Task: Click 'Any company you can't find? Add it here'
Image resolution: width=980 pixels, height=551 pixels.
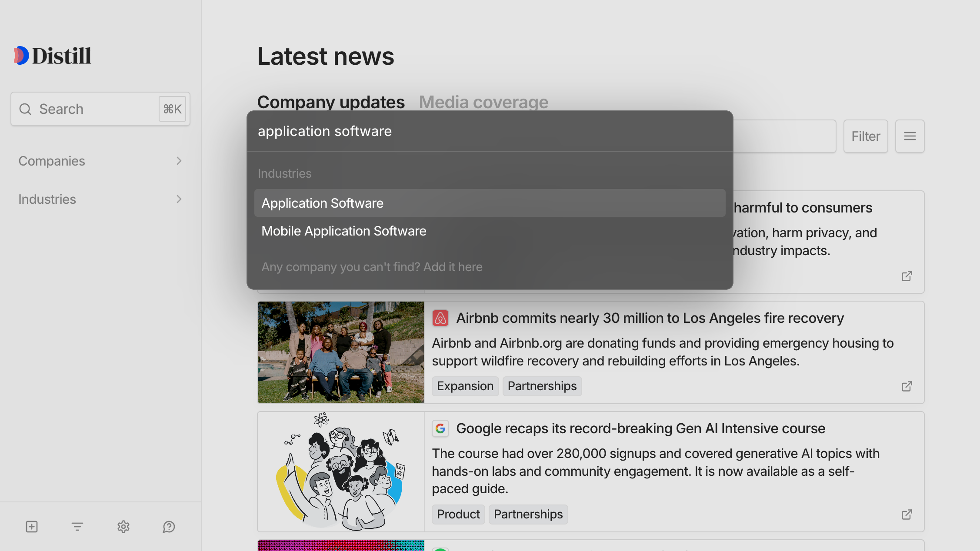Action: 372,267
